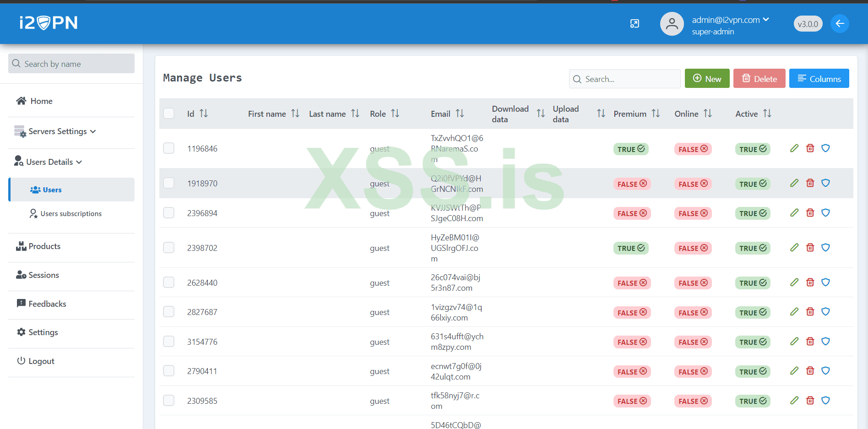868x429 pixels.
Task: Click the admin user avatar icon
Action: (x=672, y=24)
